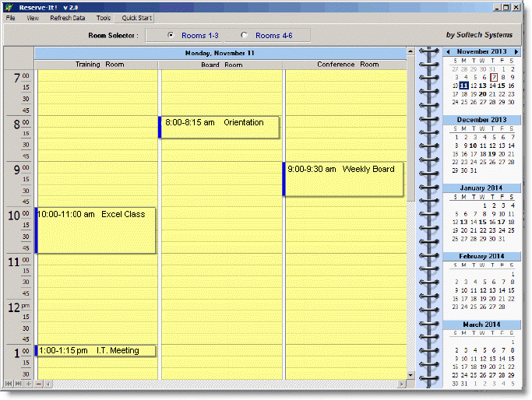Select November 13 in the calendar

(483, 86)
